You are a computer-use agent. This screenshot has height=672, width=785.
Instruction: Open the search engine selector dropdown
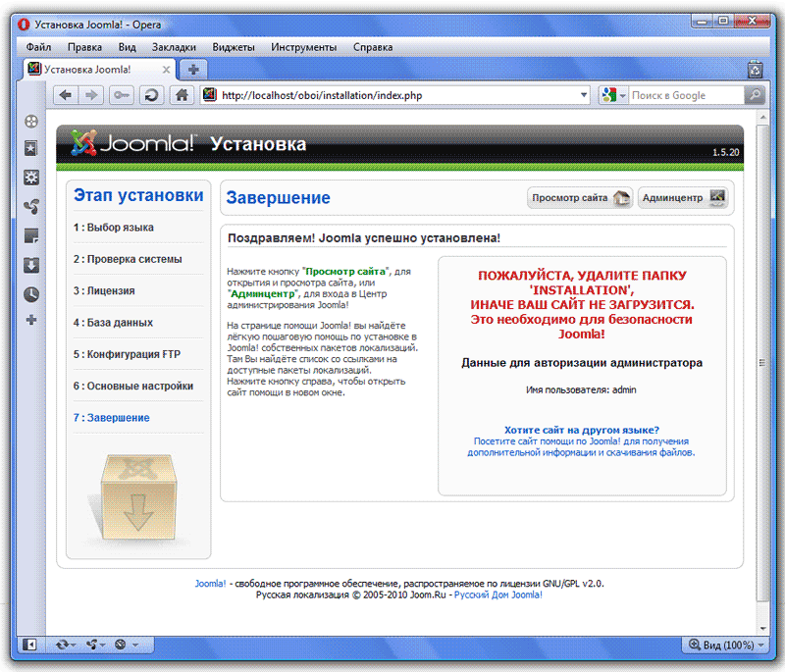(613, 95)
